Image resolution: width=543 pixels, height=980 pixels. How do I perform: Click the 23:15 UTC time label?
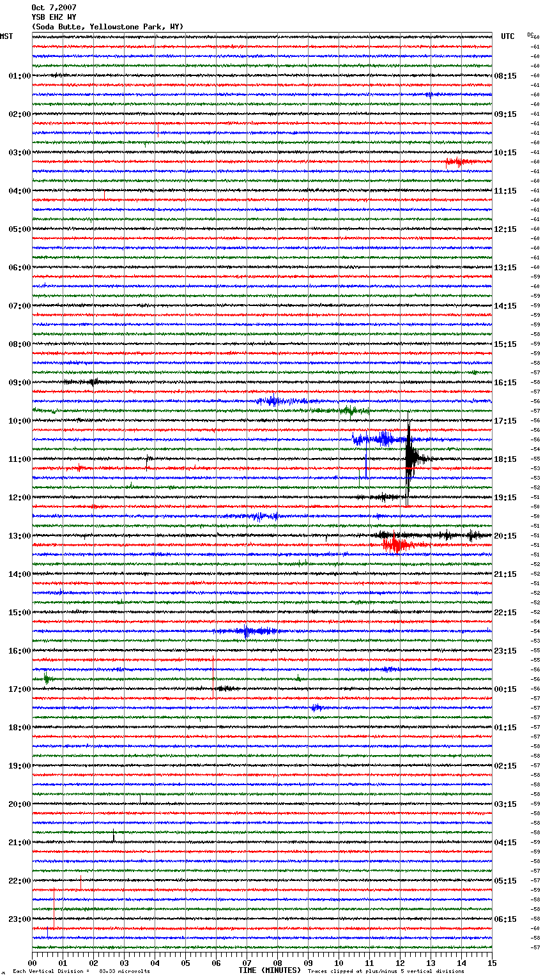pyautogui.click(x=505, y=651)
